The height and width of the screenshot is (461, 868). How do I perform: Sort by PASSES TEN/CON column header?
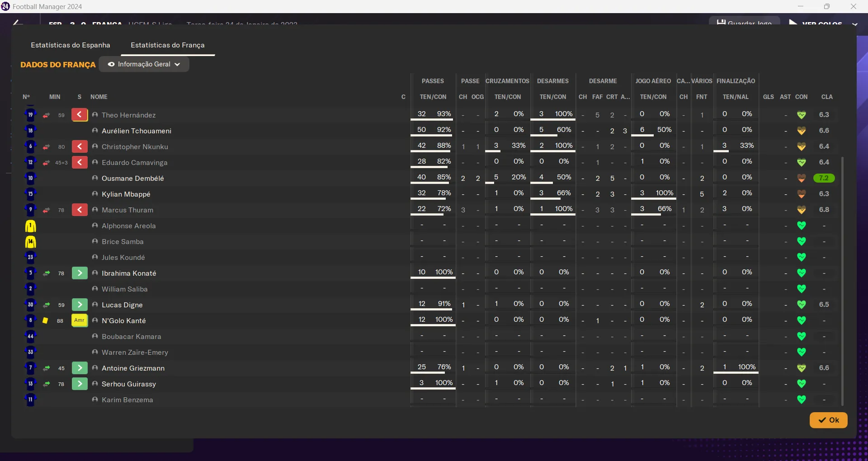433,97
